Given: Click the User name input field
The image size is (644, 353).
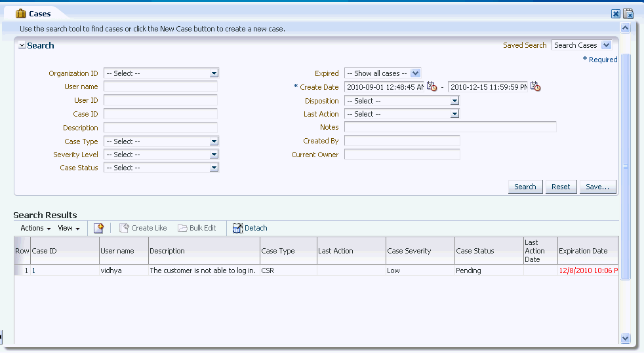Looking at the screenshot, I should click(x=161, y=86).
